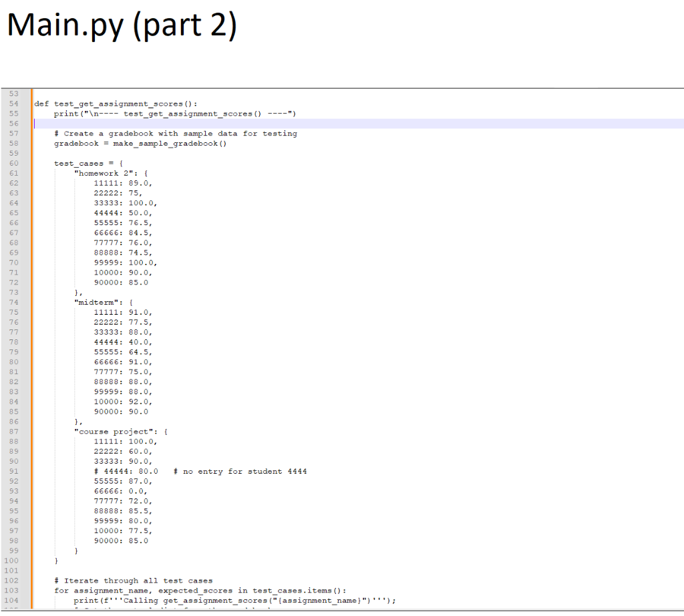Click line number 100 in the gutter
Viewport: 684px width, 616px height.
tap(10, 561)
